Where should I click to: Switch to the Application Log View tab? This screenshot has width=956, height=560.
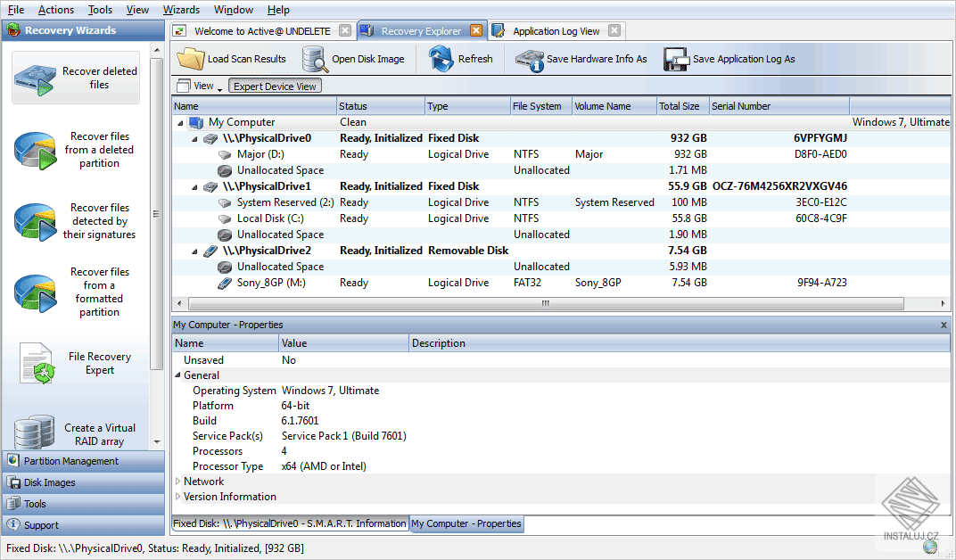(x=556, y=31)
